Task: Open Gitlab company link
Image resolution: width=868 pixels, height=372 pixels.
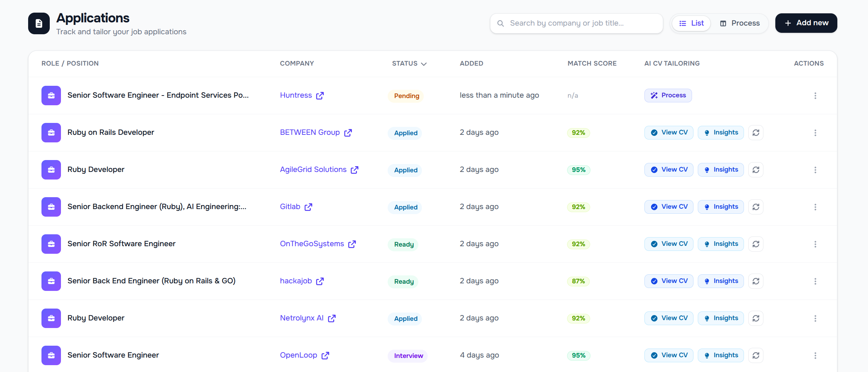Action: pos(290,207)
